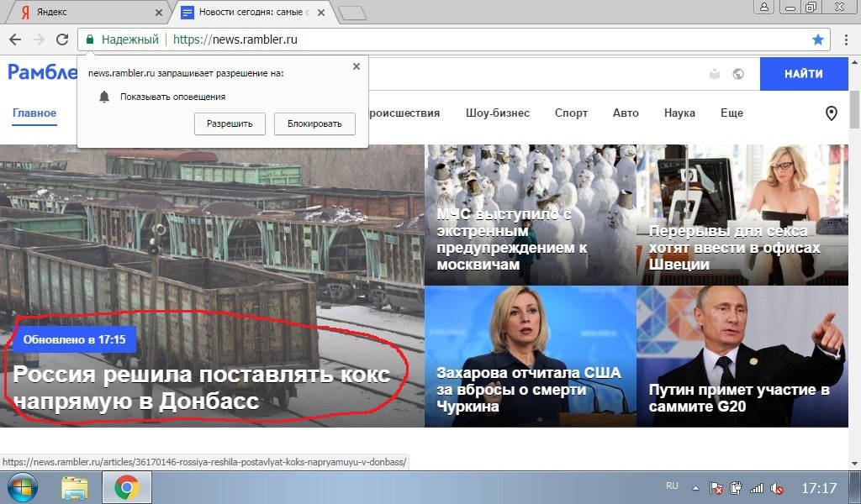Reload the page with refresh icon
The height and width of the screenshot is (504, 861).
coord(61,39)
